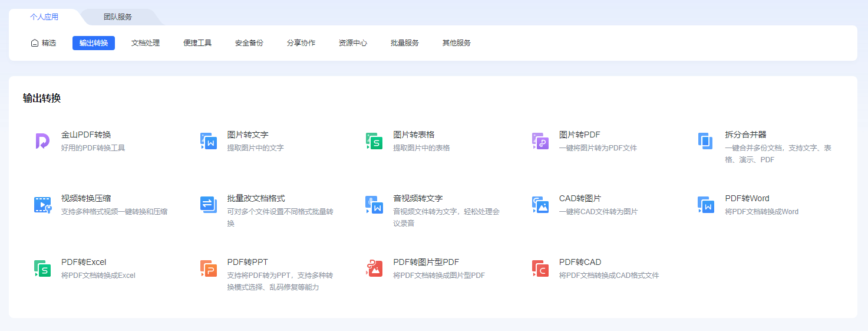Open the PDF转CAD title link
Image resolution: width=868 pixels, height=331 pixels.
580,262
